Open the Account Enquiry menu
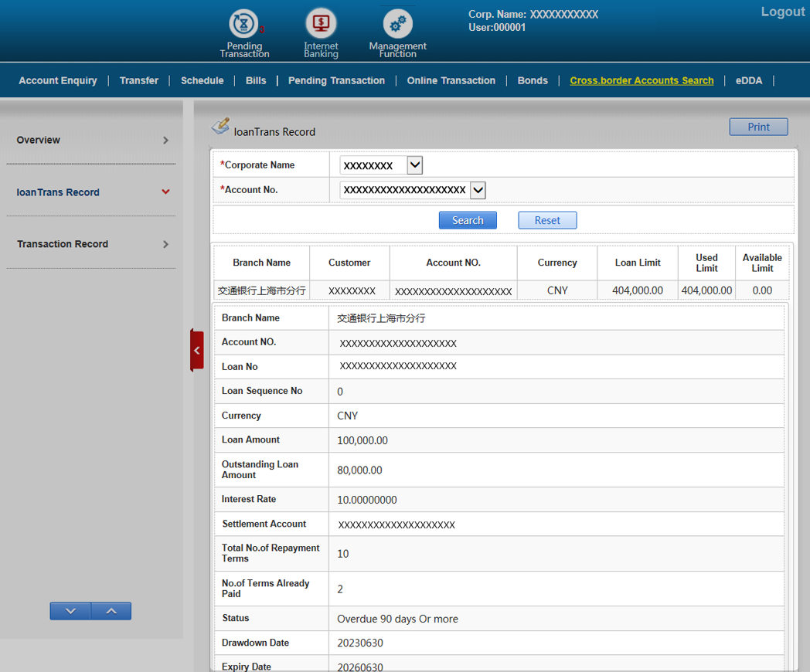810x672 pixels. pos(58,80)
